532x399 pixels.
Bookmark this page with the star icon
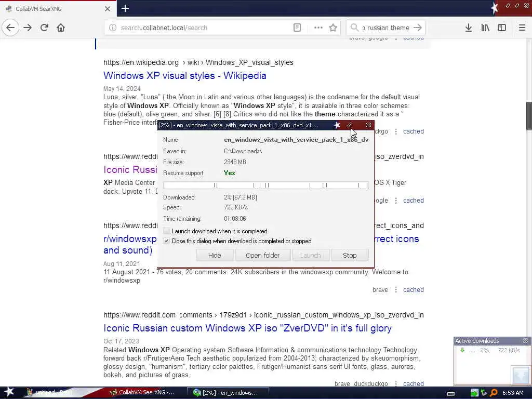pos(333,28)
